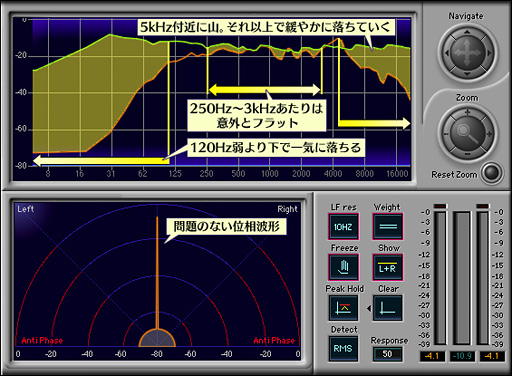Click the left meter red clip indicator
Image resolution: width=512 pixels, height=376 pixels.
tap(440, 206)
